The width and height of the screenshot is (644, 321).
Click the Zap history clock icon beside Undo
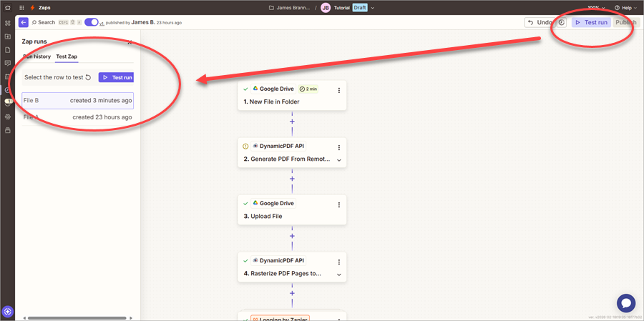562,23
